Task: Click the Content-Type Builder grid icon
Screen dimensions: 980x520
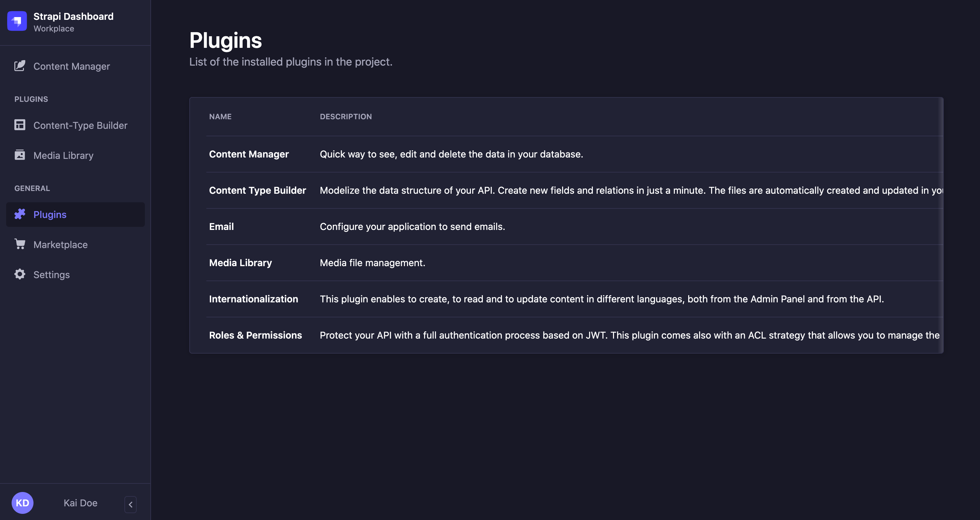Action: tap(20, 125)
